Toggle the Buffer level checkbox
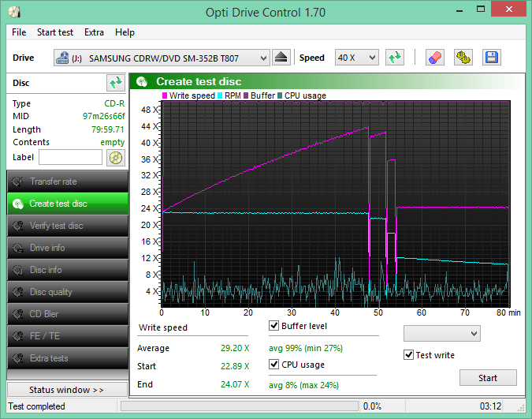Image resolution: width=532 pixels, height=419 pixels. [x=273, y=326]
